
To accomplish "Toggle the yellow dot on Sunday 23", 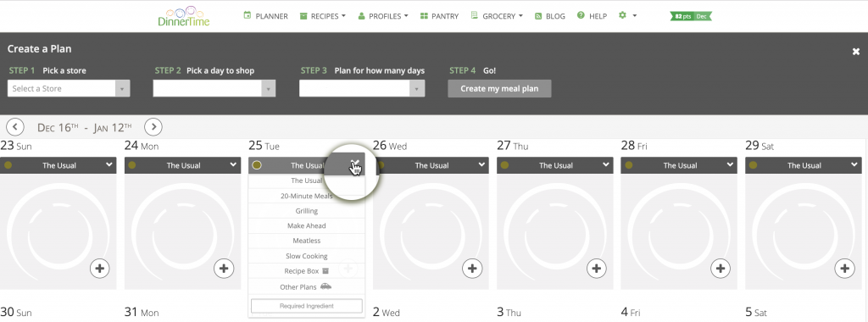I will [8, 165].
